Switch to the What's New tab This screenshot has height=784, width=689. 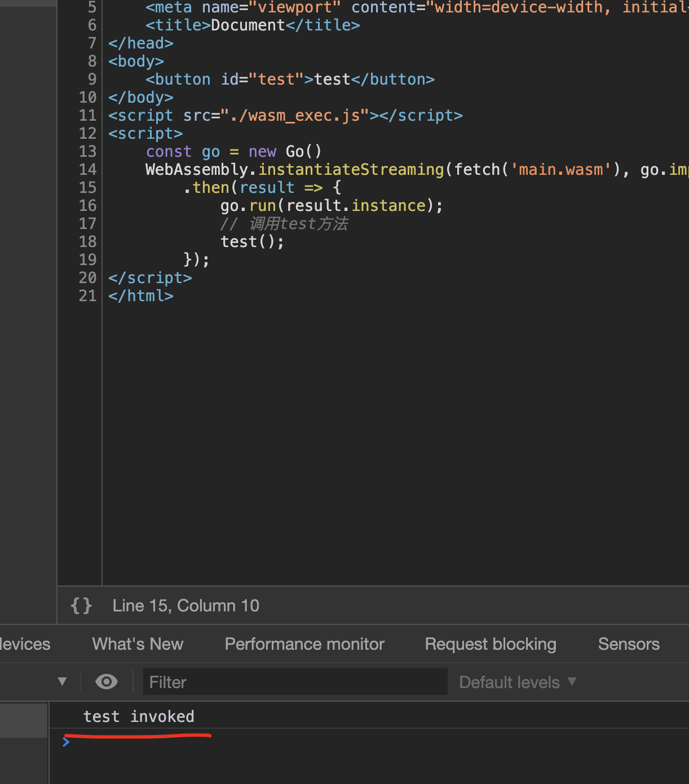138,644
